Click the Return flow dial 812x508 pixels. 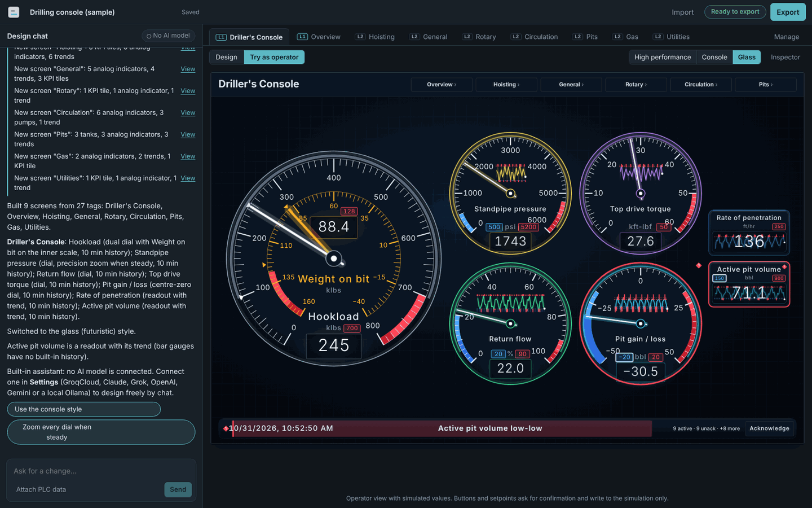(x=510, y=324)
